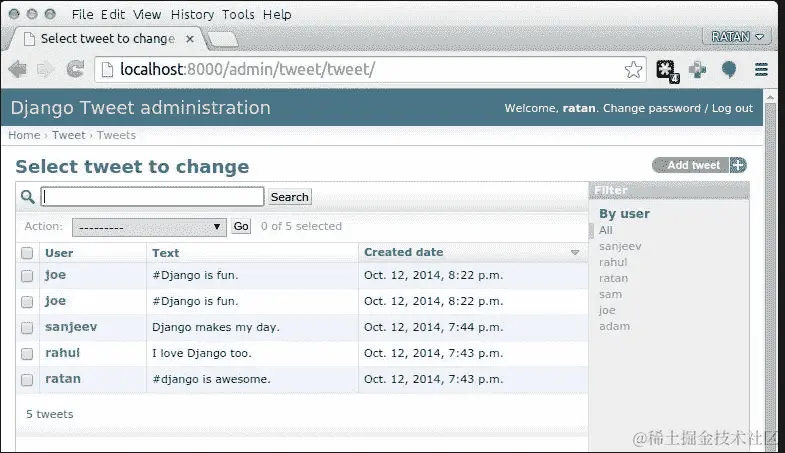Open sanjeev's tweet from the table
Viewport: 785px width, 453px height.
point(71,327)
